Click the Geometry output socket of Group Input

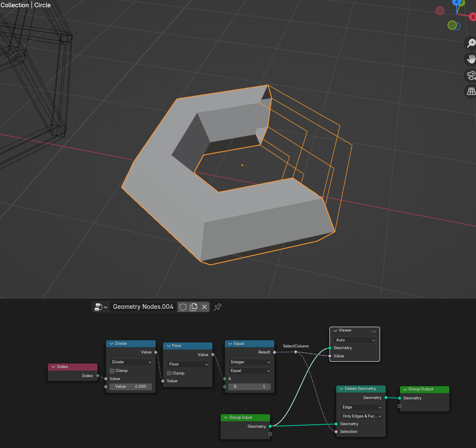270,427
